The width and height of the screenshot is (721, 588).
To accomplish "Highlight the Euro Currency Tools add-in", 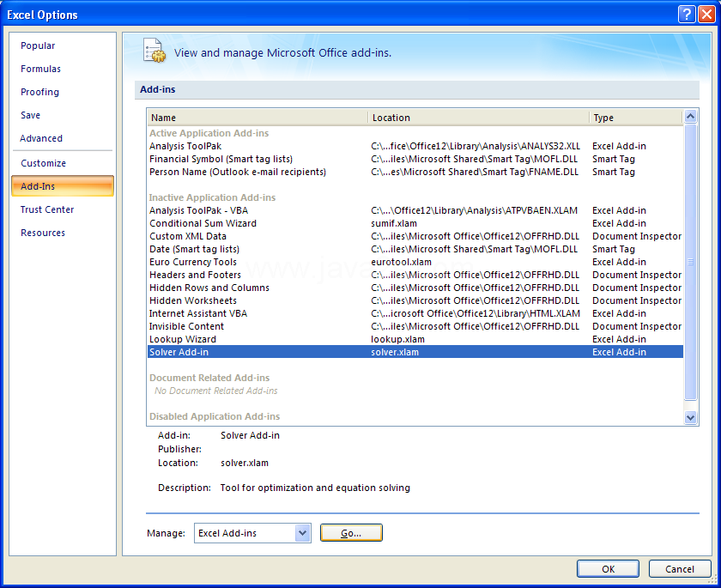I will coord(415,262).
